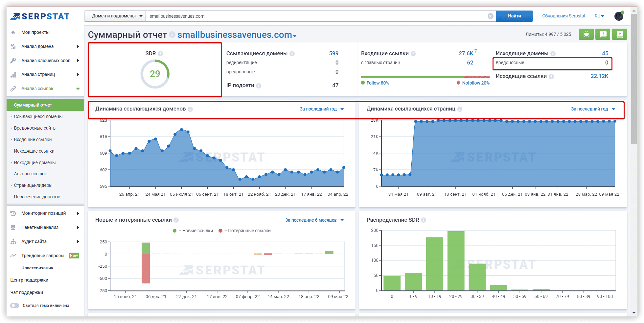This screenshot has width=644, height=323.
Task: Click the Анализ домена sidebar icon
Action: pos(13,47)
